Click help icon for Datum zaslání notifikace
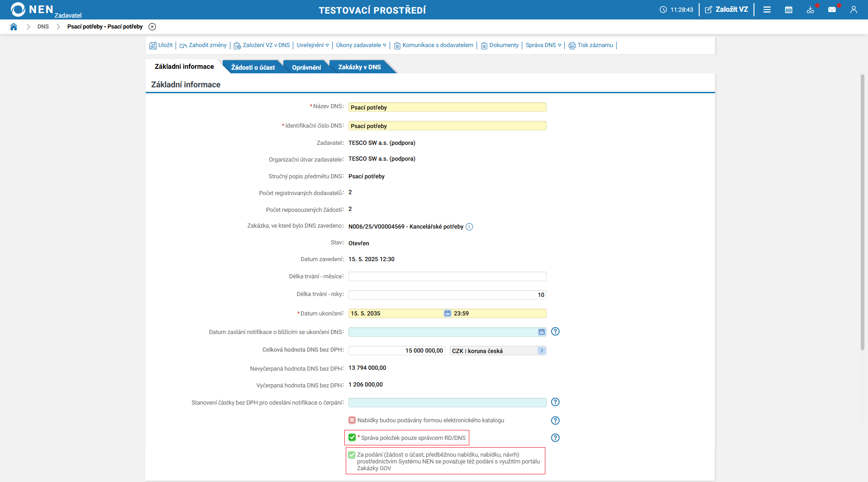Image resolution: width=868 pixels, height=482 pixels. (555, 332)
